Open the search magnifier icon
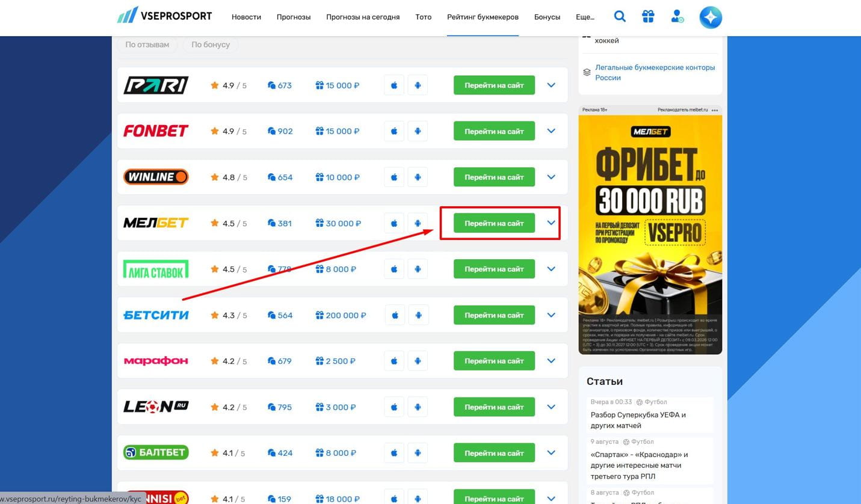Image resolution: width=861 pixels, height=504 pixels. 620,17
